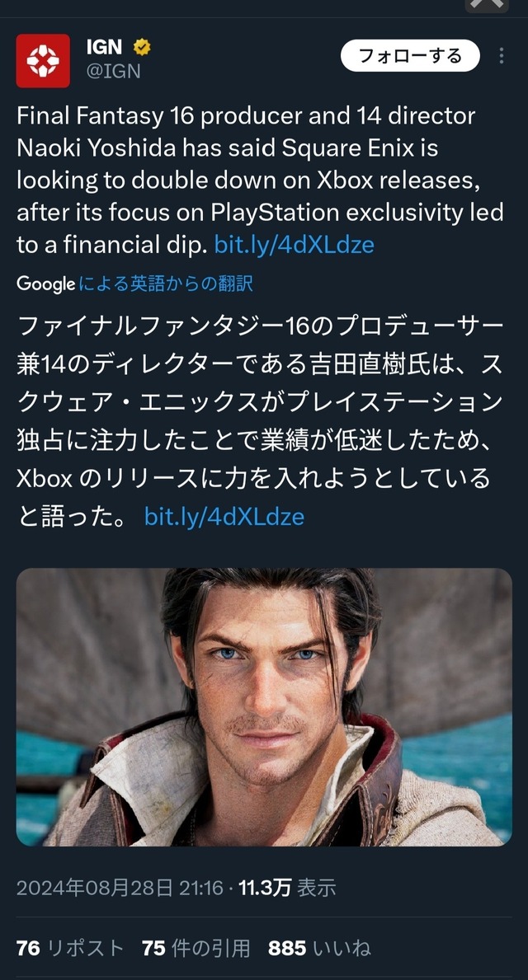Tap the による英語からの翻訳 translation label
The image size is (528, 980).
[166, 284]
